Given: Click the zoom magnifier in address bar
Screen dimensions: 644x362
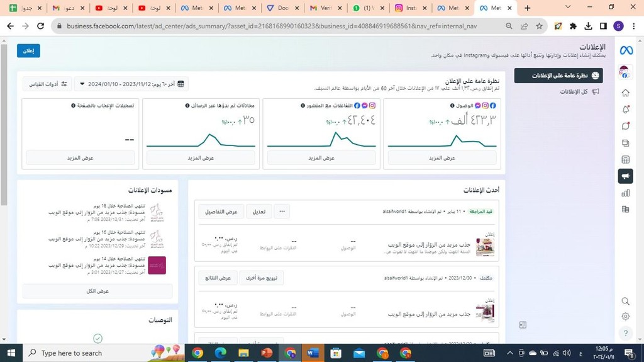Looking at the screenshot, I should tap(509, 26).
